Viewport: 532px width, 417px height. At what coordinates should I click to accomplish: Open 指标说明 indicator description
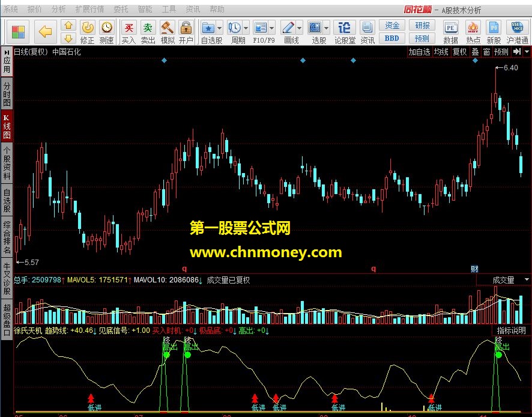(x=511, y=330)
